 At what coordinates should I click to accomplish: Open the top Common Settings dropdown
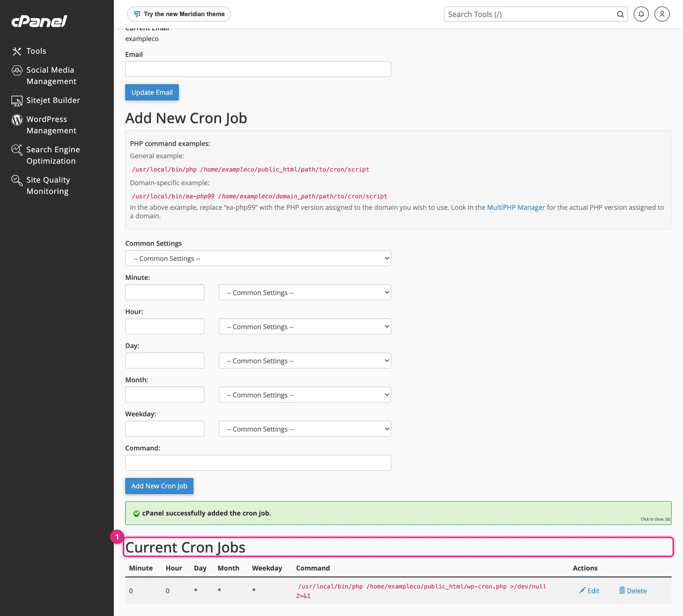click(258, 258)
